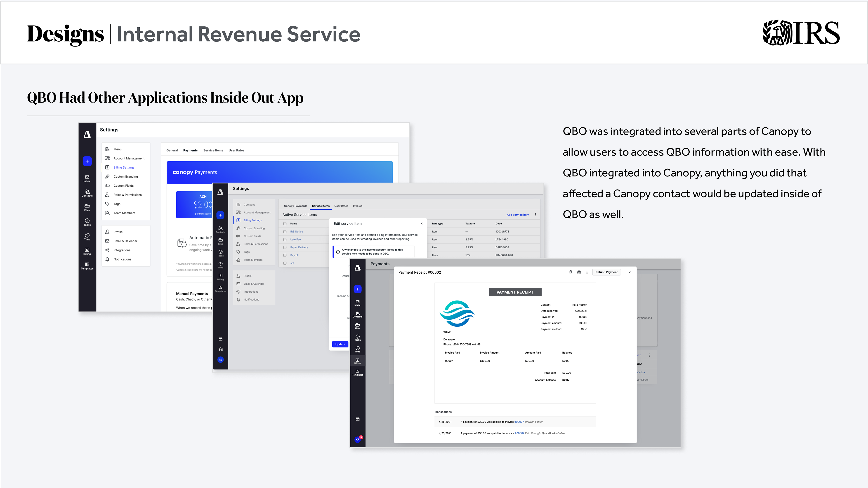This screenshot has height=488, width=868.
Task: Select Integrations in back Settings menu
Action: click(x=126, y=250)
